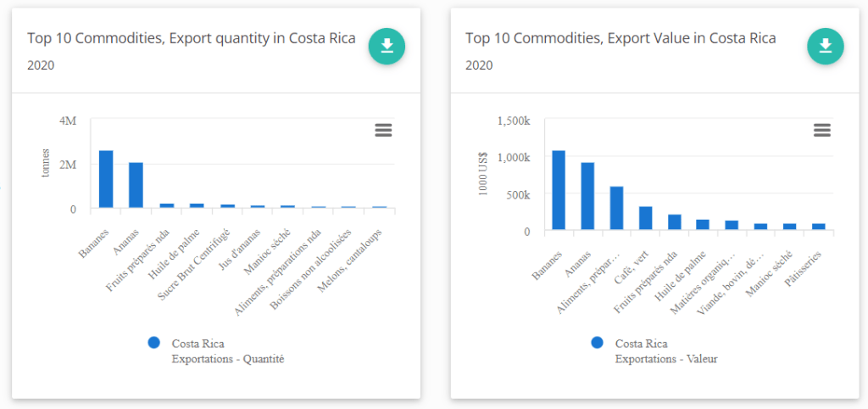Image resolution: width=868 pixels, height=409 pixels.
Task: Click the Huile de palme bar in value chart
Action: coord(703,225)
